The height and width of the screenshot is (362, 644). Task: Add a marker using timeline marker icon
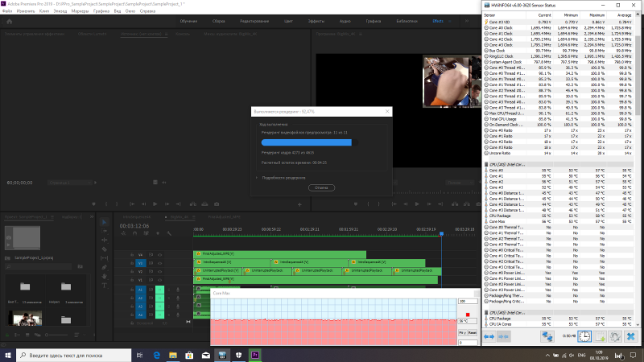[158, 233]
